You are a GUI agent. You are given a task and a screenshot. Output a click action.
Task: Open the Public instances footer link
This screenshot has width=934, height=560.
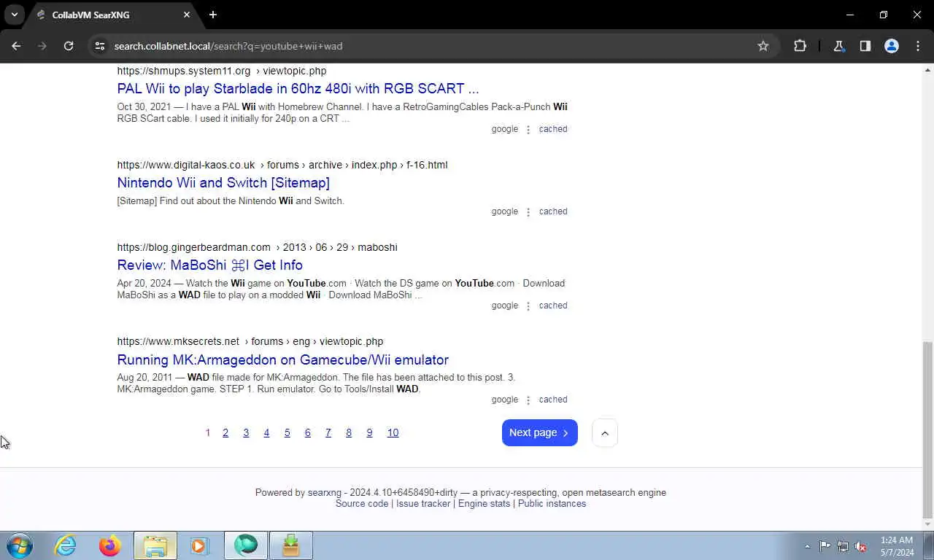click(552, 504)
